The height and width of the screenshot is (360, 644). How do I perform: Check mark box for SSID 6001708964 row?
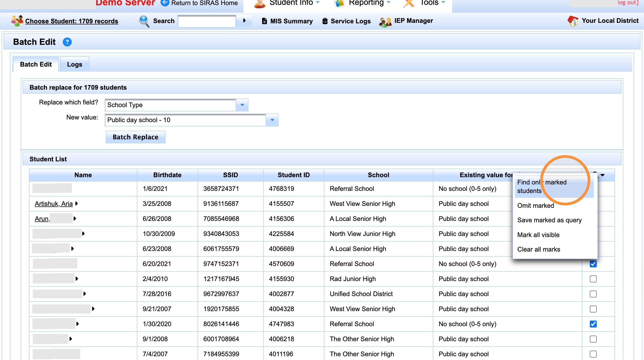[593, 339]
